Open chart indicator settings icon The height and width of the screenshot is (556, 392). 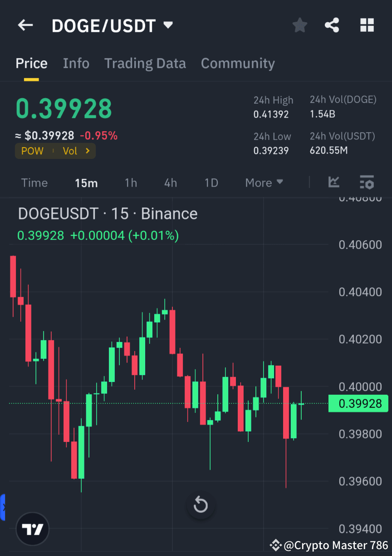[x=367, y=183]
